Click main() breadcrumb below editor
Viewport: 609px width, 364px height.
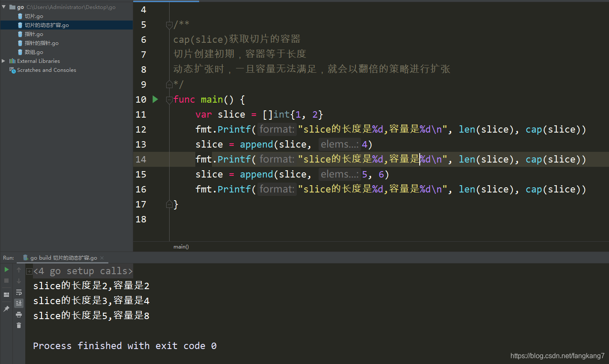(181, 247)
